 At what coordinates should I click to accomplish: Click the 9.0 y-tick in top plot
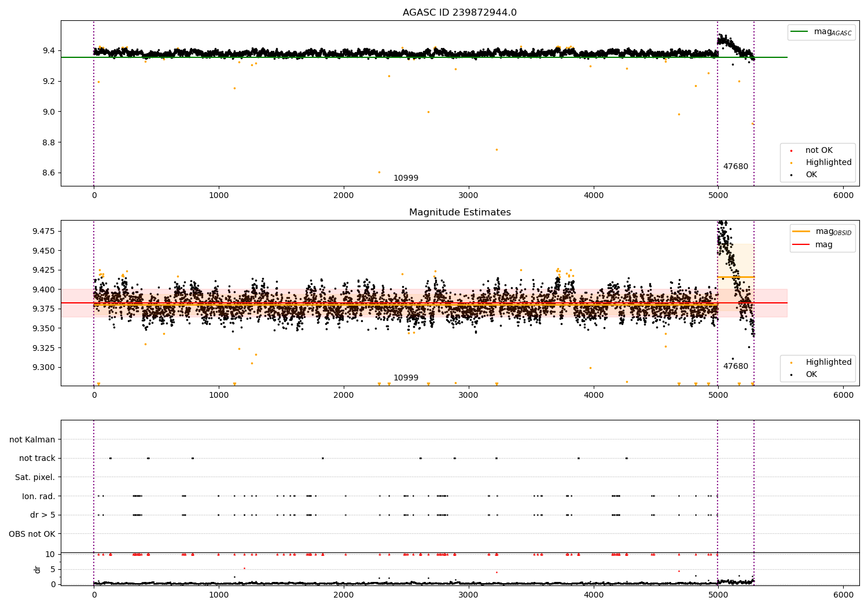coord(49,112)
